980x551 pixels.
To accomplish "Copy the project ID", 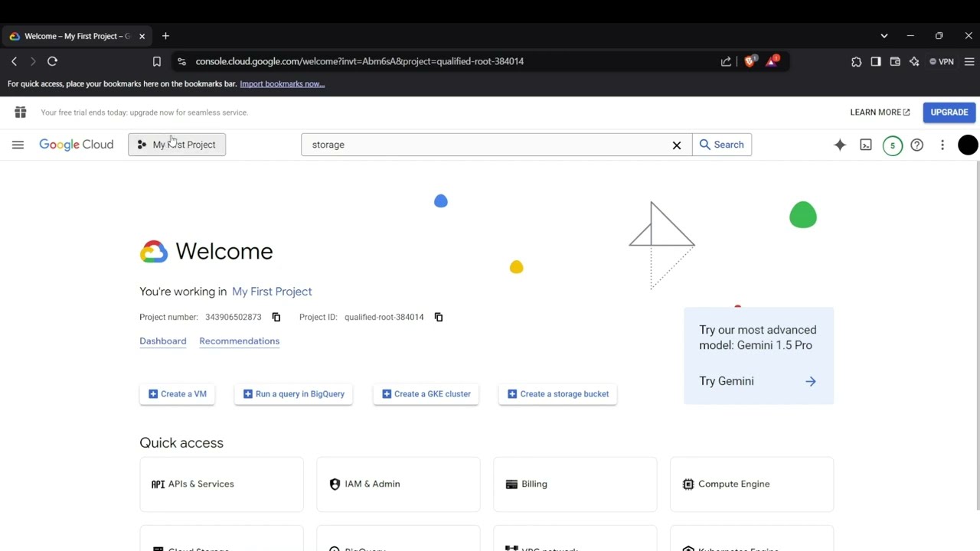I will (x=439, y=317).
